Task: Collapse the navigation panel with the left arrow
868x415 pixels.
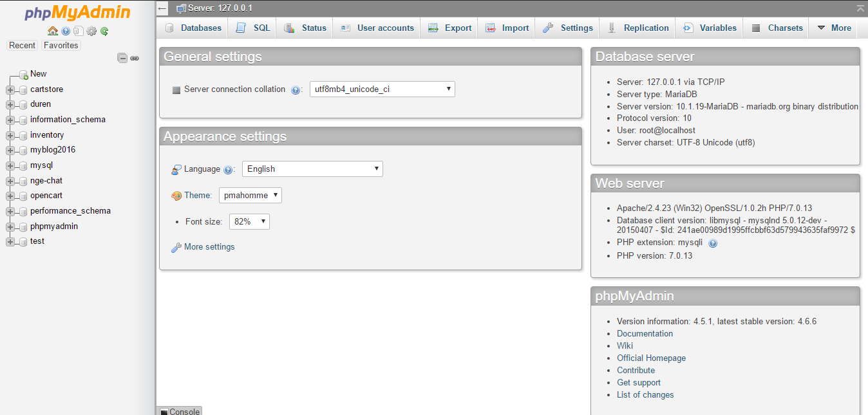Action: point(161,8)
